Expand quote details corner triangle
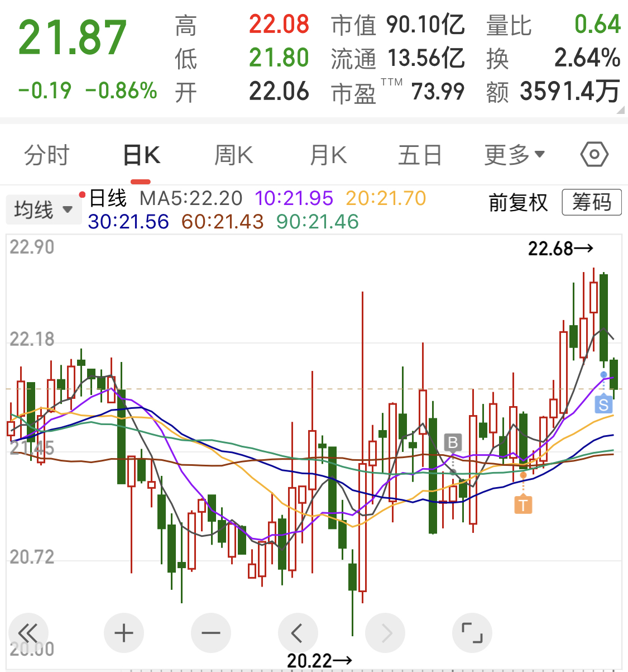Screen dimensions: 628x672 point(620,110)
